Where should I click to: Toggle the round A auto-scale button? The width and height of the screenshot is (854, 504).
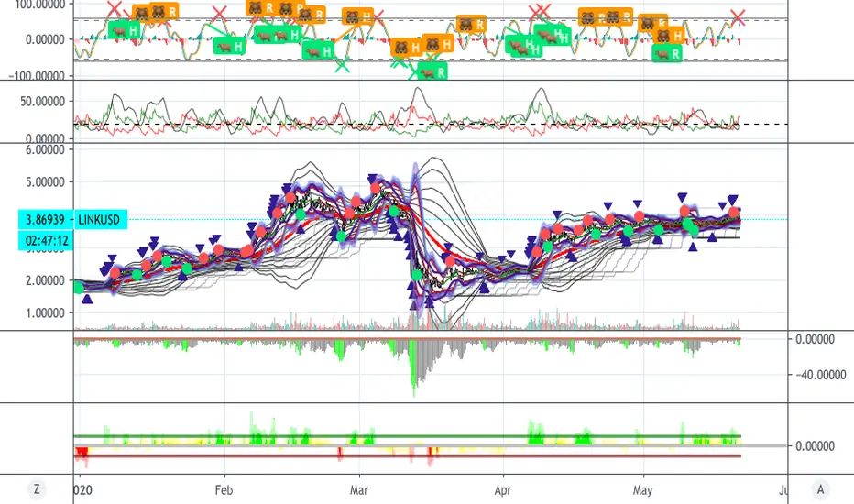click(x=821, y=489)
